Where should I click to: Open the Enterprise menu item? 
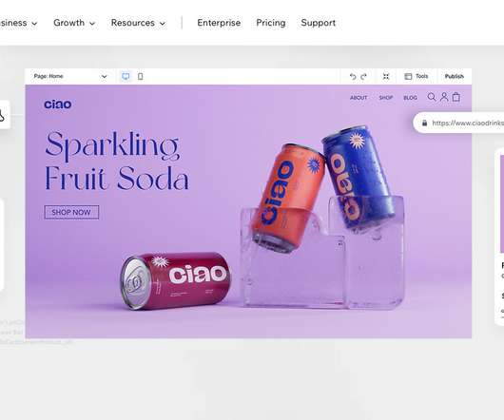(x=219, y=23)
